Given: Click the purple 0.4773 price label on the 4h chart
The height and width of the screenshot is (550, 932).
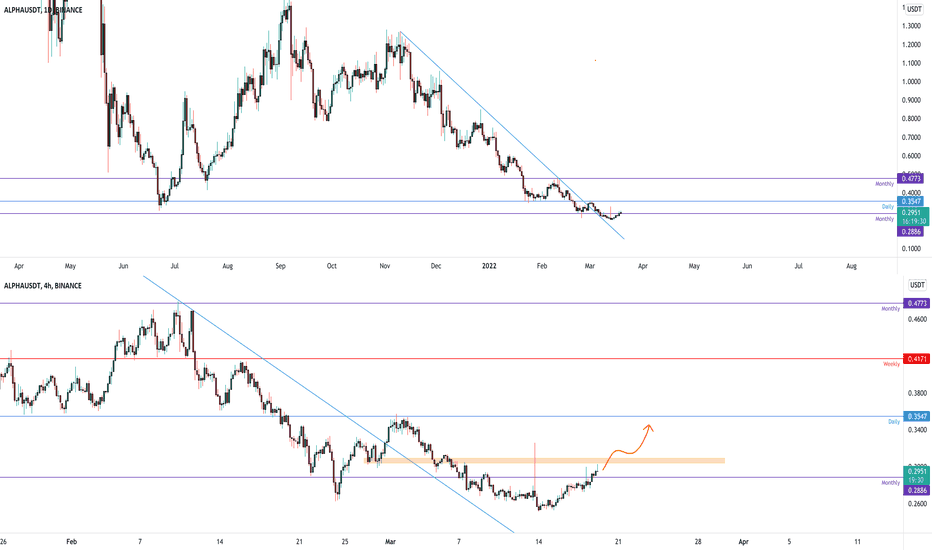Looking at the screenshot, I should [916, 303].
